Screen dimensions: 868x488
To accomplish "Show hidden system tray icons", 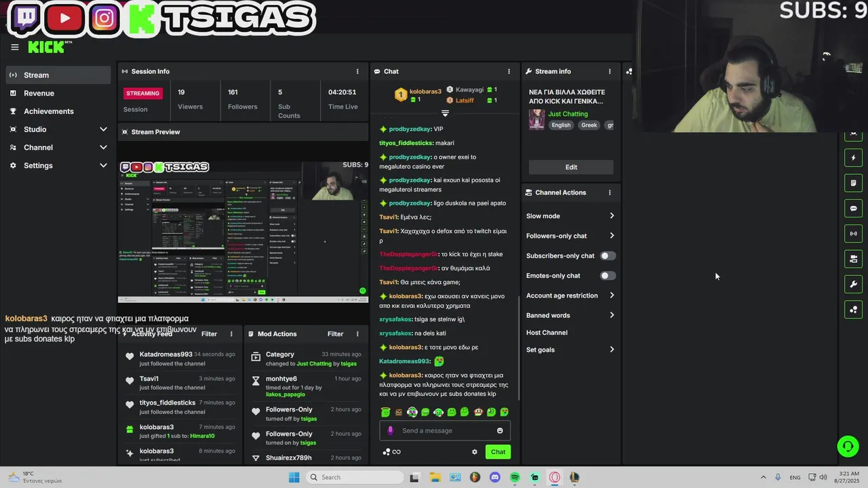I will (763, 477).
